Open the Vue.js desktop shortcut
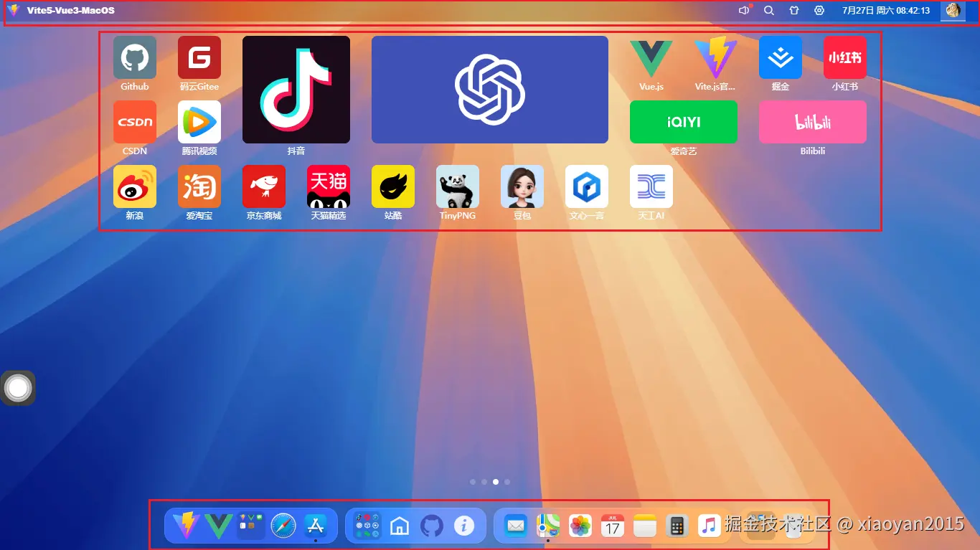This screenshot has width=980, height=550. pos(651,57)
